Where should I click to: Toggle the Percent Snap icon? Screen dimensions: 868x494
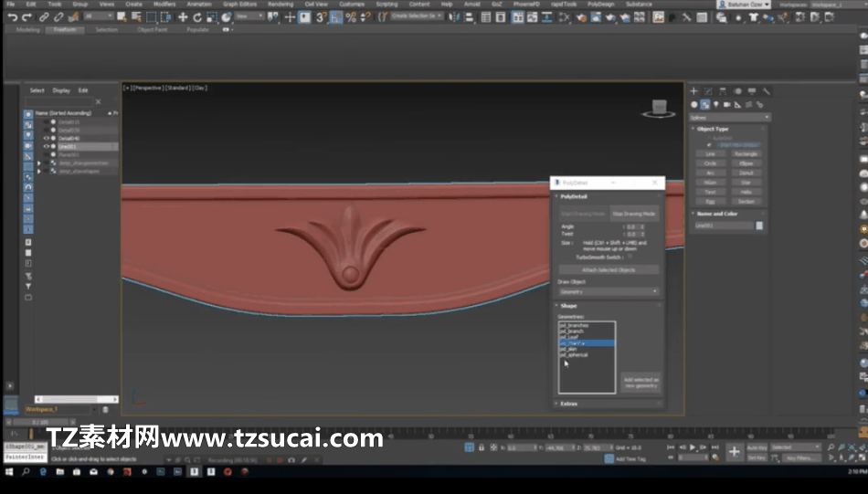coord(351,17)
